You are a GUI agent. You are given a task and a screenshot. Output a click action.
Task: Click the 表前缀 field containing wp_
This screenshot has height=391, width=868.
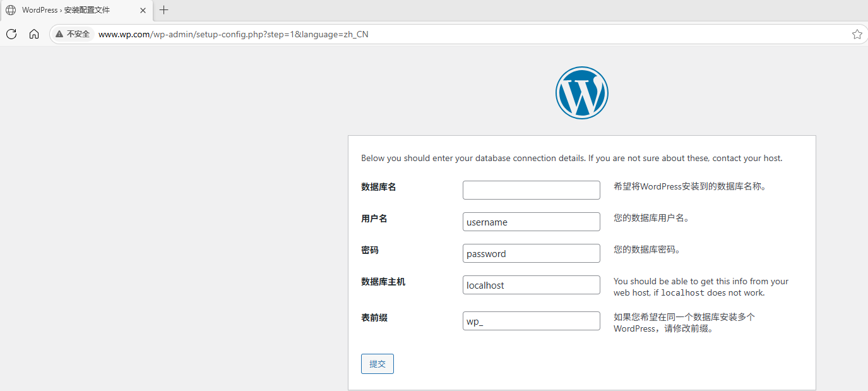tap(532, 321)
